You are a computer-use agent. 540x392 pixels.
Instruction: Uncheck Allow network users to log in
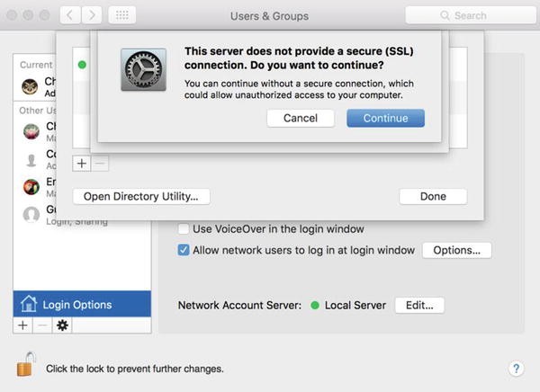pyautogui.click(x=184, y=250)
